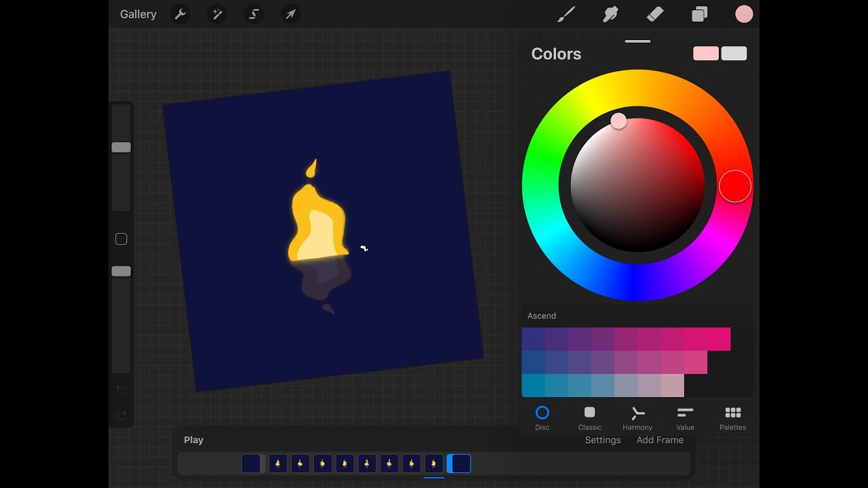
Task: Select the Smudge finger tool
Action: [x=610, y=14]
